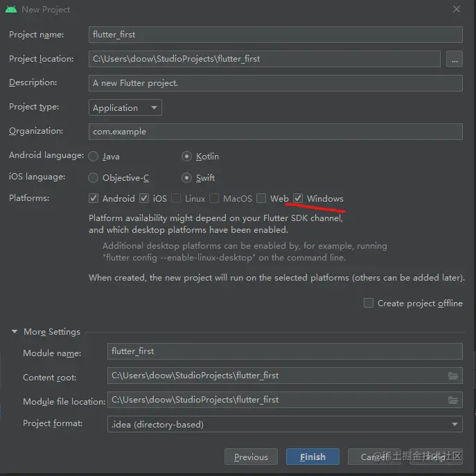Screen dimensions: 476x476
Task: Focus the Content root path field
Action: pyautogui.click(x=285, y=376)
